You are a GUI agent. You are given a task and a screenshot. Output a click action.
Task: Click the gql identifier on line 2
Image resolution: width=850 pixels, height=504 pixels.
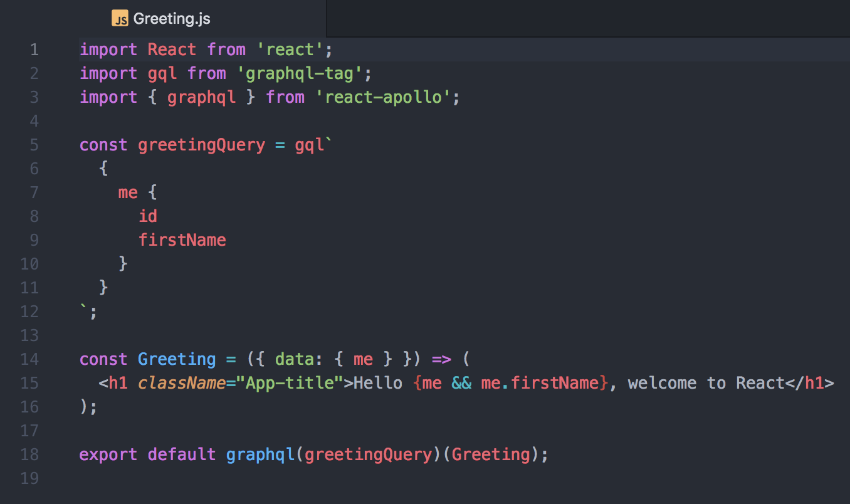tap(162, 74)
